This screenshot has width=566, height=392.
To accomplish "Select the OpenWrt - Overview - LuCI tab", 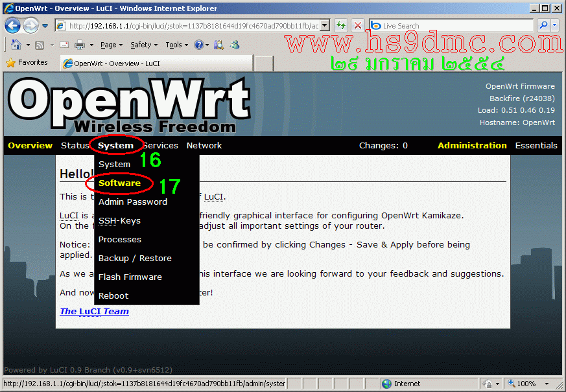I will pyautogui.click(x=156, y=63).
